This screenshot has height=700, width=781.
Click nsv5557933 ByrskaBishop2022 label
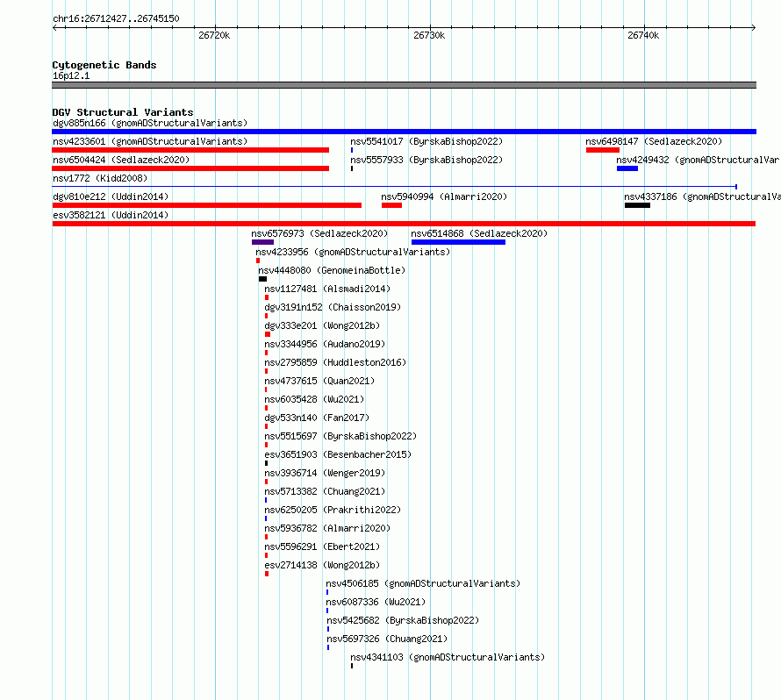click(x=426, y=160)
